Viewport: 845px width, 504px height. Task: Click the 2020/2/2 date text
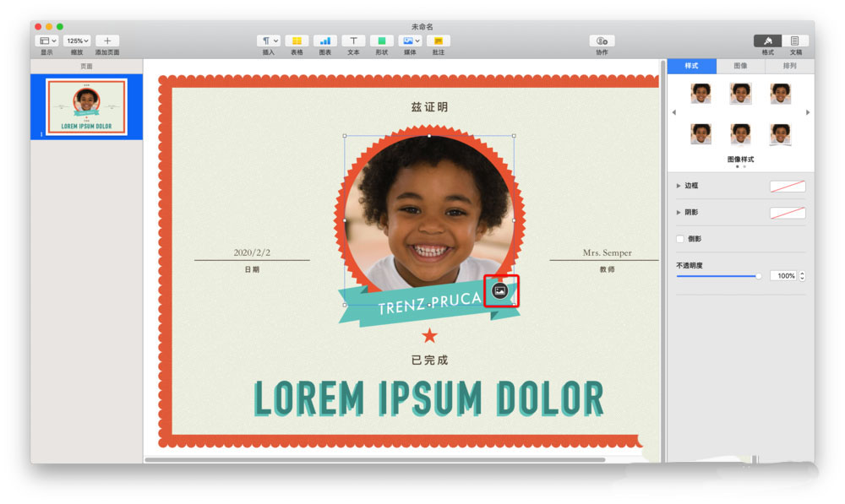tap(252, 252)
